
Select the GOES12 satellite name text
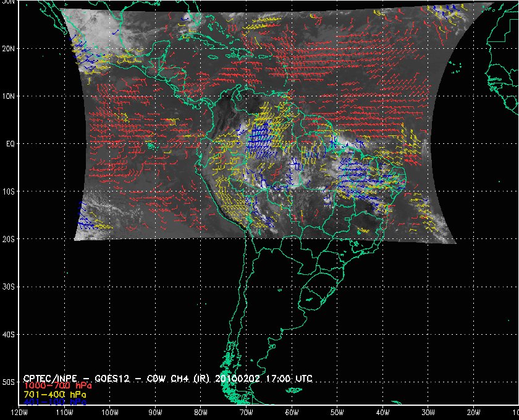[112, 379]
